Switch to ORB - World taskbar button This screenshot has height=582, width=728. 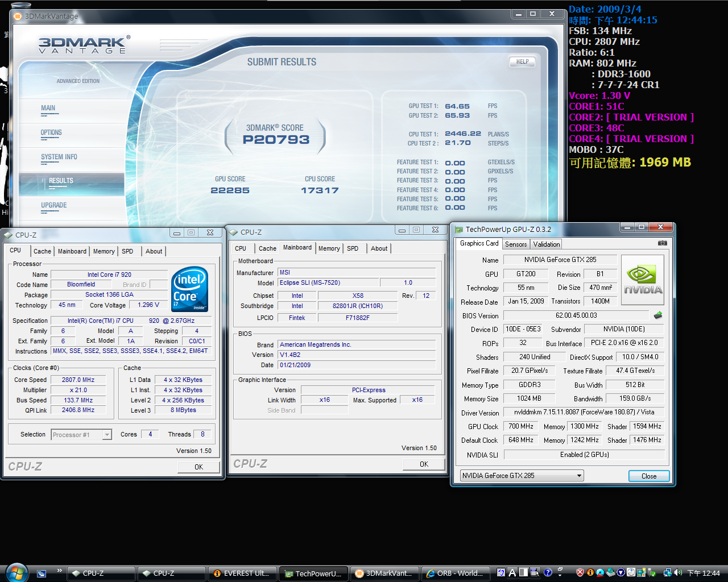point(456,573)
